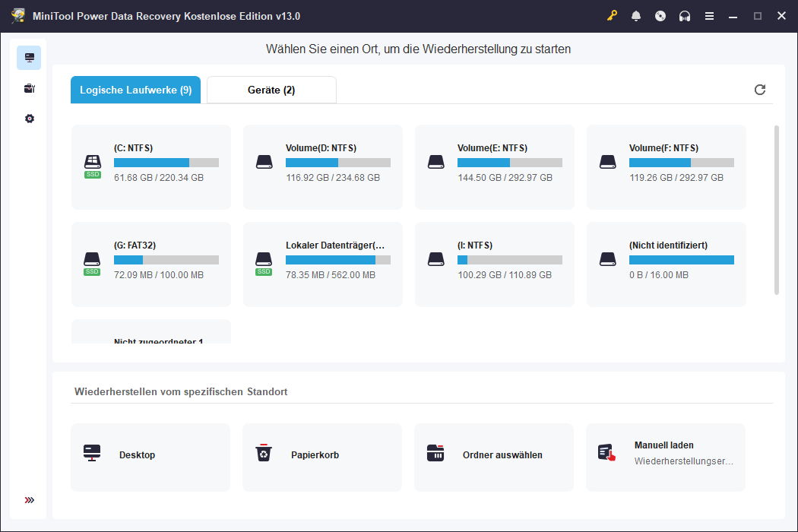
Task: Open the hamburger menu
Action: (x=709, y=16)
